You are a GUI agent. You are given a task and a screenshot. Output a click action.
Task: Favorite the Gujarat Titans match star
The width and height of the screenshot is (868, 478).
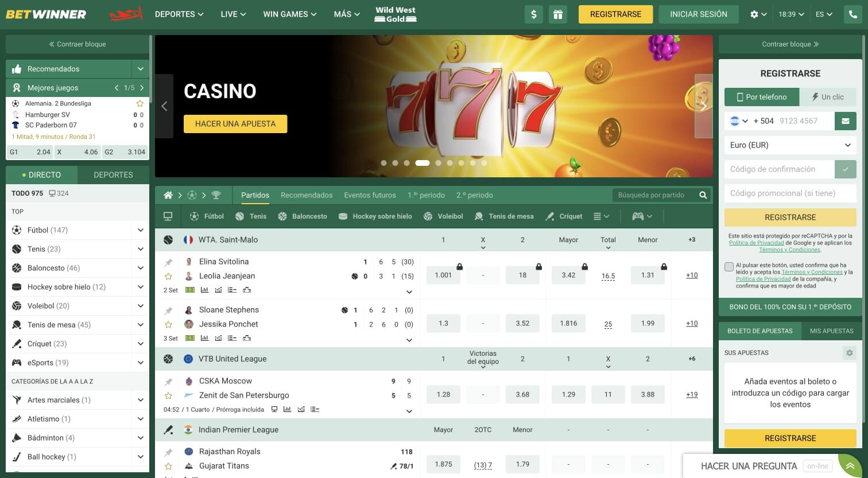[x=168, y=466]
